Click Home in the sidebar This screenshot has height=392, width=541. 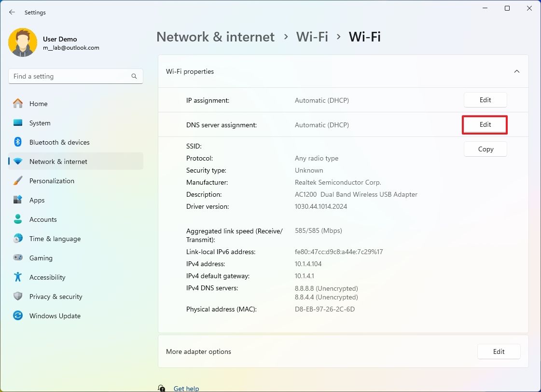(38, 104)
